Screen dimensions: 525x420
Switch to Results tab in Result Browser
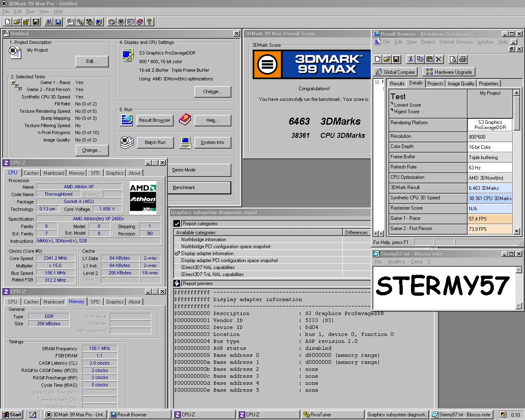coord(397,83)
